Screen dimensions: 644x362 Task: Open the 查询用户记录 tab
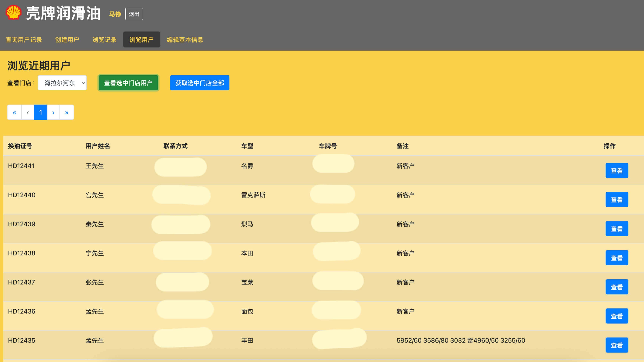click(24, 40)
